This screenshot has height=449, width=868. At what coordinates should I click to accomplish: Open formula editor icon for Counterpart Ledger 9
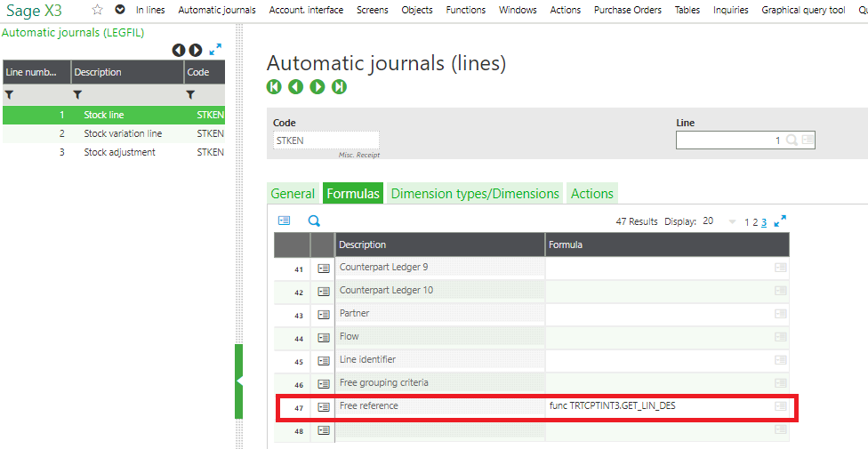[781, 268]
